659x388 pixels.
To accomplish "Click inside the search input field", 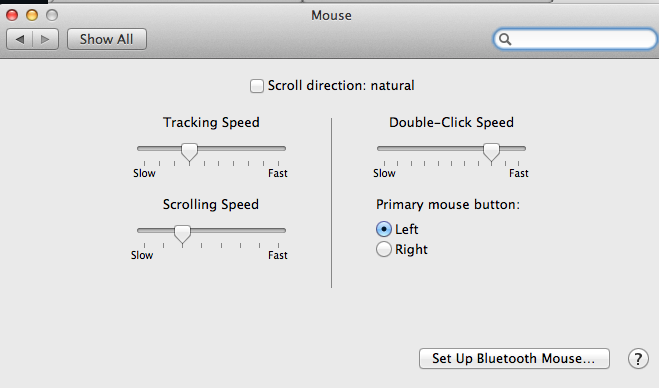I will 583,40.
